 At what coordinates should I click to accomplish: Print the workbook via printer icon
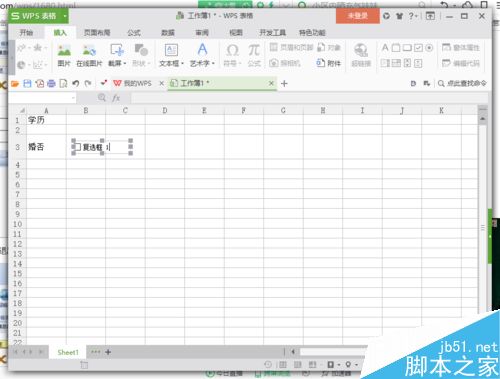pos(51,84)
